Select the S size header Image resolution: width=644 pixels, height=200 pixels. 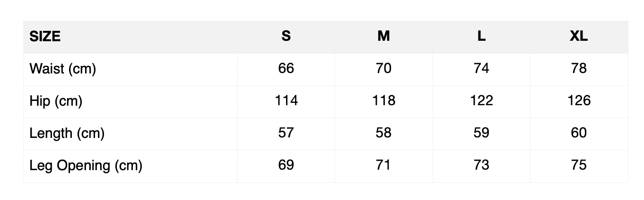click(x=286, y=36)
